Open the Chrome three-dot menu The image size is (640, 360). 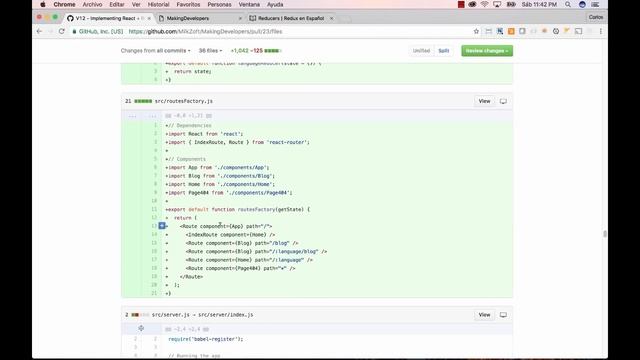[600, 31]
